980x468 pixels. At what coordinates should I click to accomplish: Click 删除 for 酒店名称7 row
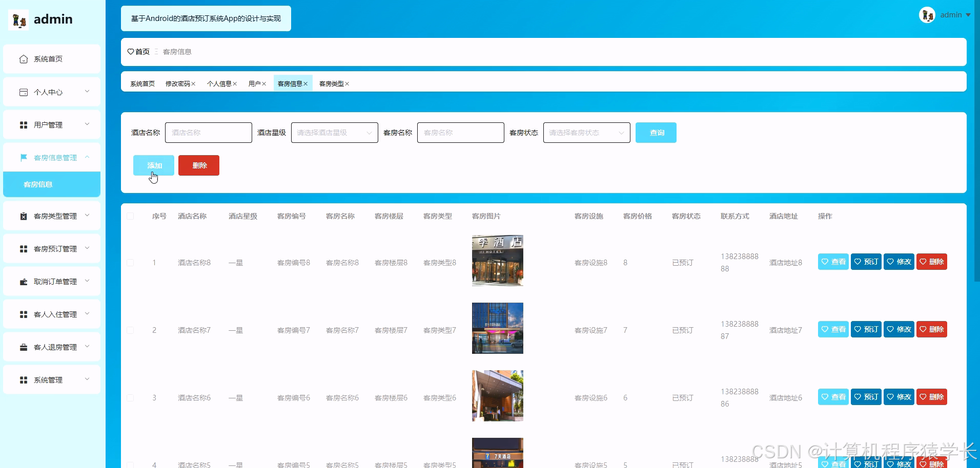click(932, 329)
